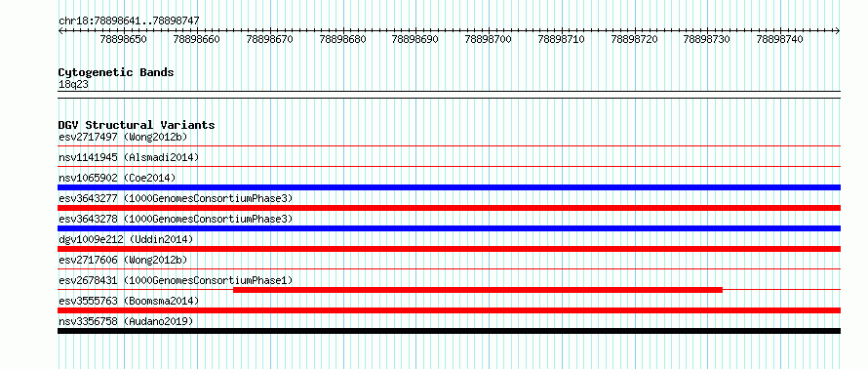Click the black nsv3356758 feature bar
This screenshot has width=868, height=369.
click(x=449, y=331)
